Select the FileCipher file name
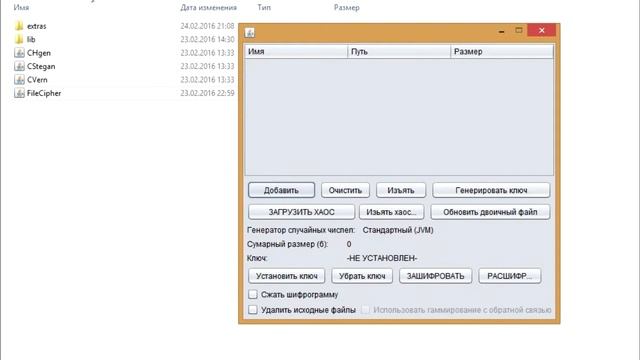 point(44,93)
